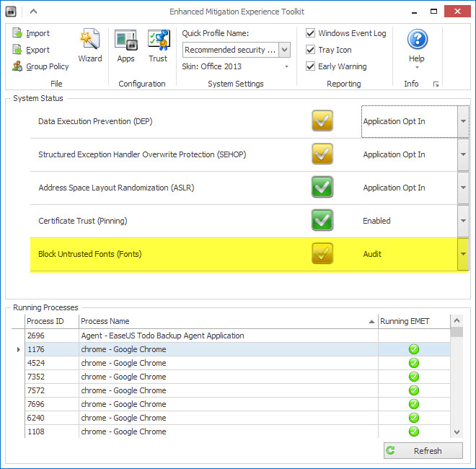Select process ID 1108 cell
476x469 pixels.
pyautogui.click(x=52, y=431)
